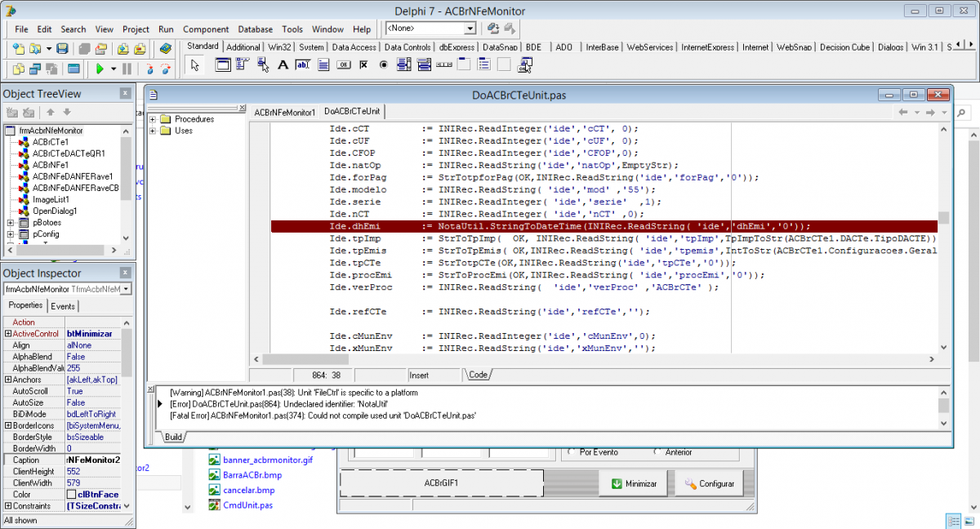Click the Save toolbar icon
The height and width of the screenshot is (529, 980).
62,48
